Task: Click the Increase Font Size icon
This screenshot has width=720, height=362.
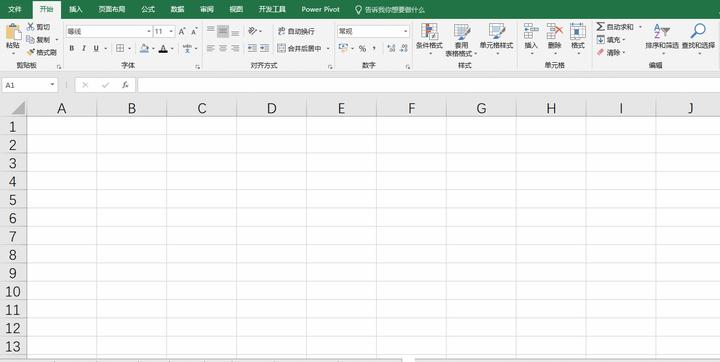Action: [182, 31]
